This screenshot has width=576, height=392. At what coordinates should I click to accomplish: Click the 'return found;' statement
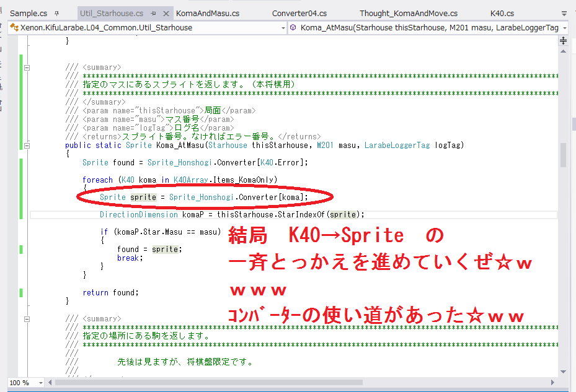point(110,293)
